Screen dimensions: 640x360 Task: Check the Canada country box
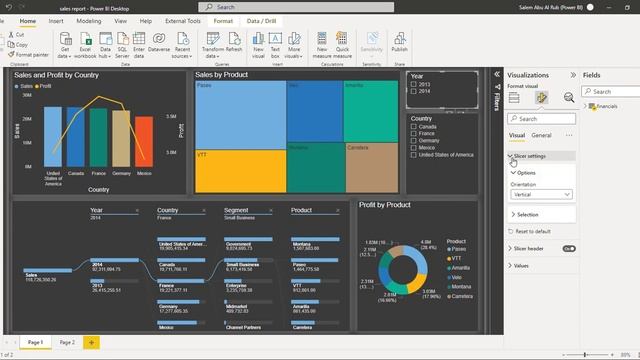pos(413,127)
